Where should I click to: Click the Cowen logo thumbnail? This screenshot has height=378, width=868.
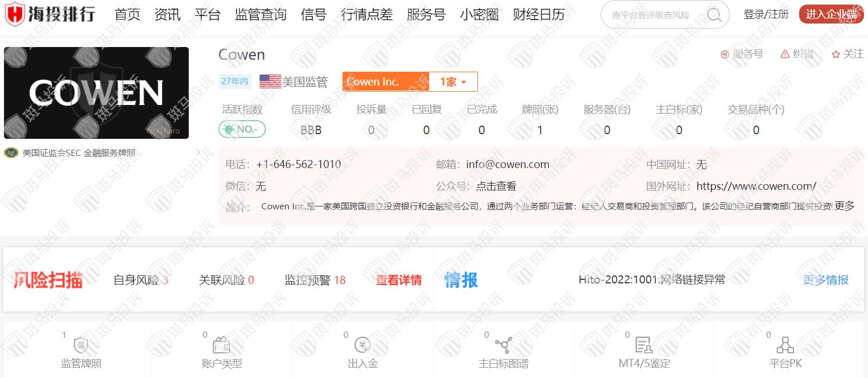pos(96,93)
